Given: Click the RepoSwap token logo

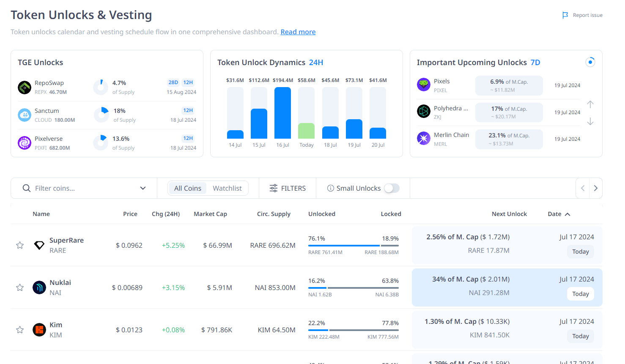Looking at the screenshot, I should click(25, 88).
